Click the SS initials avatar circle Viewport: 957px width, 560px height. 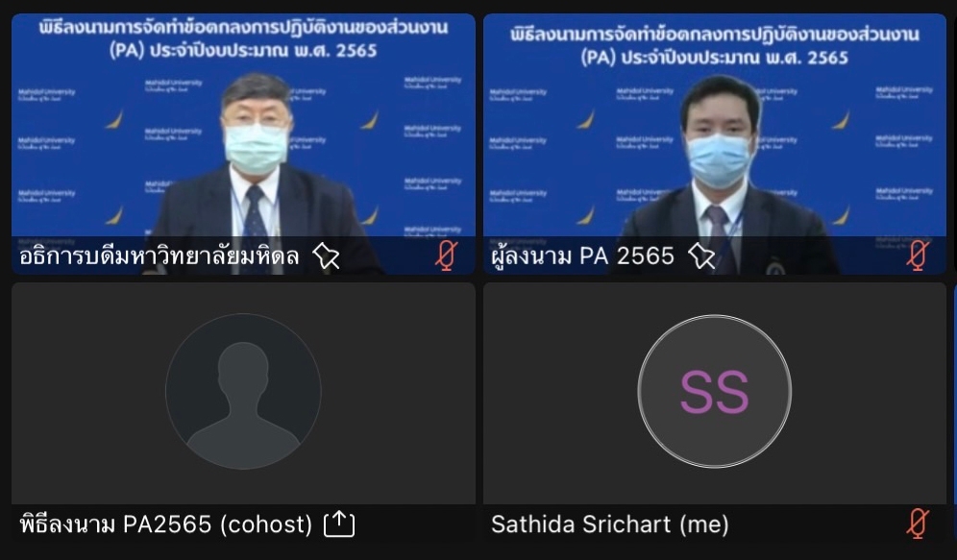point(715,392)
